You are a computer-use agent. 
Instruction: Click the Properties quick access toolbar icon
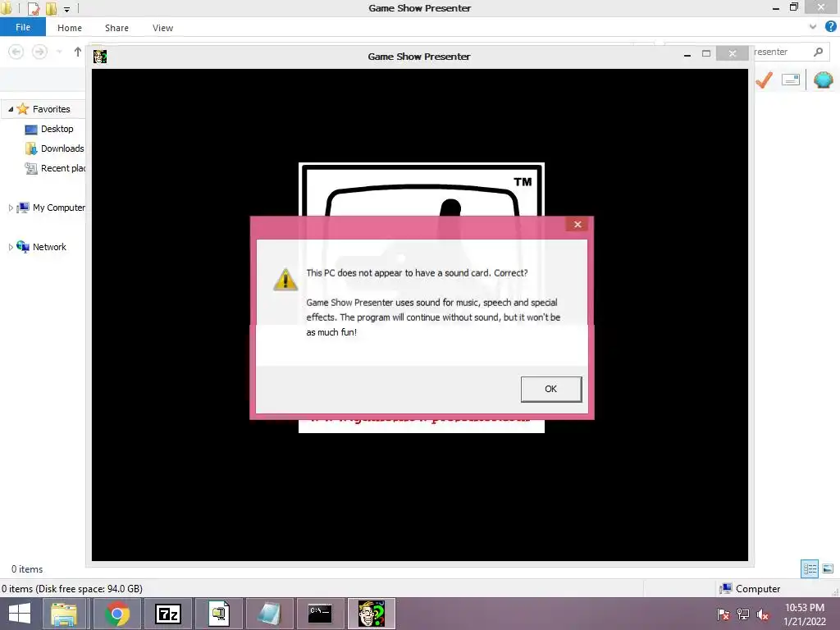click(x=33, y=8)
